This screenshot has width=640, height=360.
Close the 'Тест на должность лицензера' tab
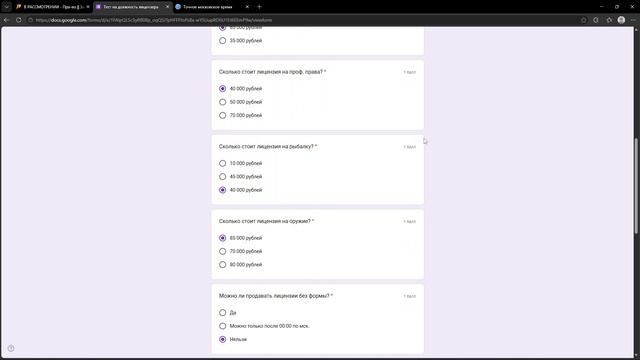(167, 7)
